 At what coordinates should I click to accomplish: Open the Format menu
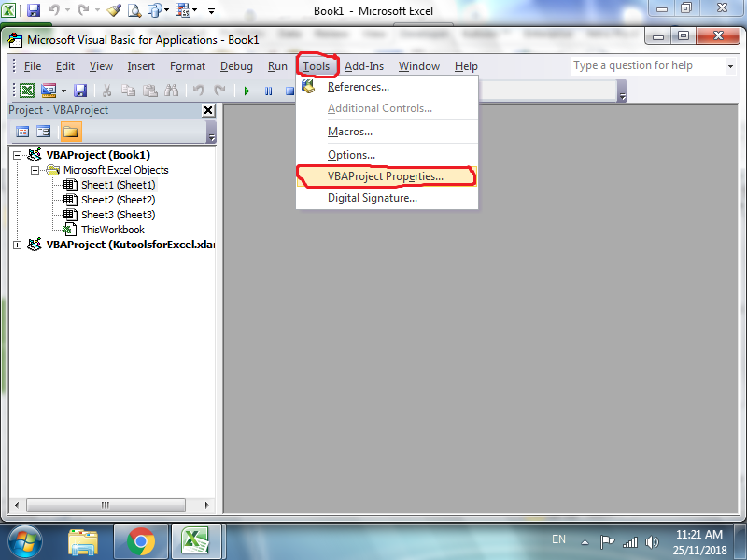188,66
